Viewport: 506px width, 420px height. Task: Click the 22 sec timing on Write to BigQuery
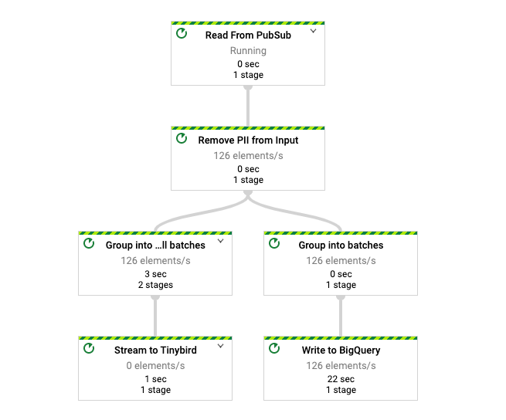tap(341, 379)
